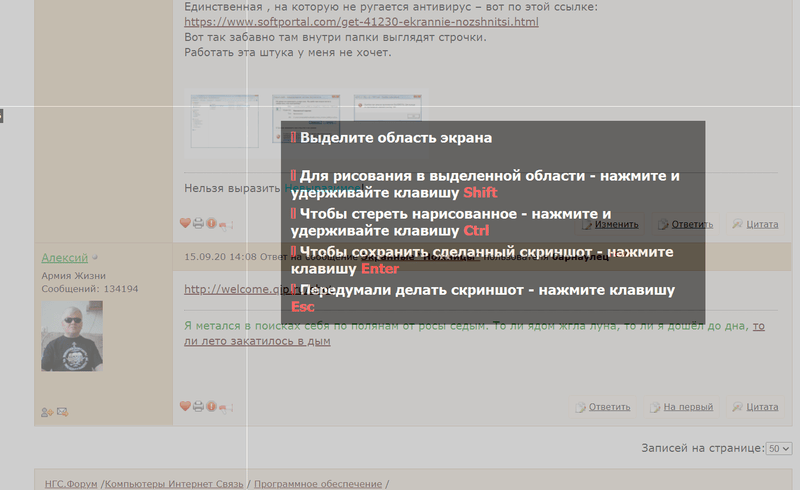The height and width of the screenshot is (490, 800).
Task: Click heart icon under Алексий's post
Action: (x=185, y=406)
